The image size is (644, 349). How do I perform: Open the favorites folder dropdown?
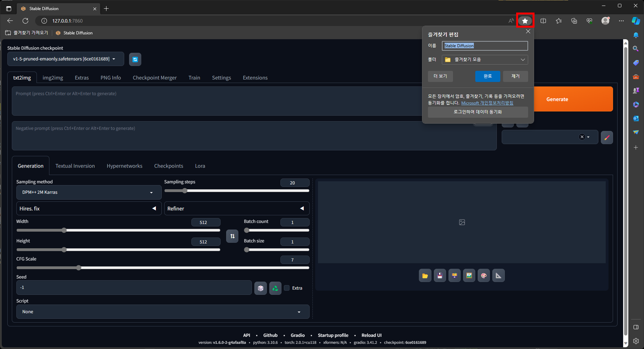[x=485, y=60]
